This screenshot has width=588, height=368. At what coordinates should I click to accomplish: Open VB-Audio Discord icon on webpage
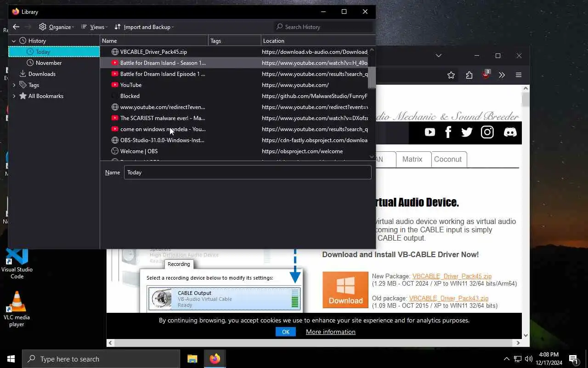[510, 132]
